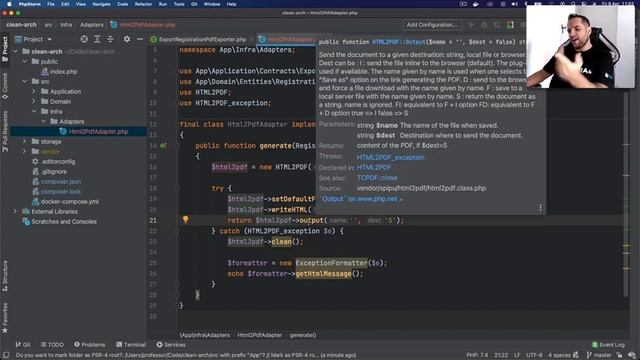Image resolution: width=640 pixels, height=360 pixels.
Task: Open the popup's three-dot options menu
Action: [540, 208]
